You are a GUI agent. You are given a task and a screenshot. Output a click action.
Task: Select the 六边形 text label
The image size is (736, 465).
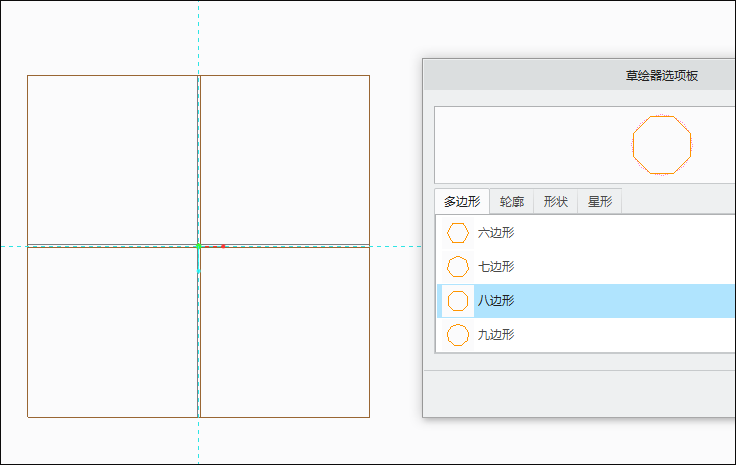coord(496,233)
